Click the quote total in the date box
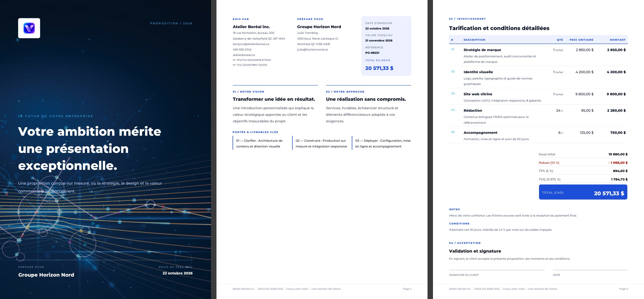This screenshot has height=299, width=644. pyautogui.click(x=379, y=68)
